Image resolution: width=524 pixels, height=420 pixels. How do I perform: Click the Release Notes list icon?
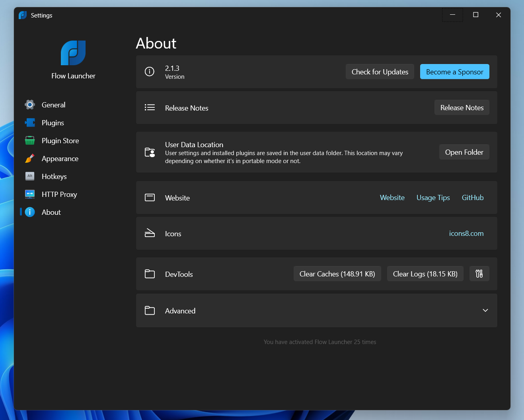(150, 107)
